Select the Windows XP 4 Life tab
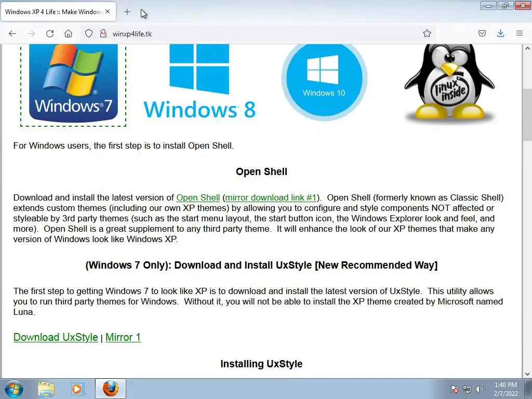This screenshot has height=399, width=532. 58,11
